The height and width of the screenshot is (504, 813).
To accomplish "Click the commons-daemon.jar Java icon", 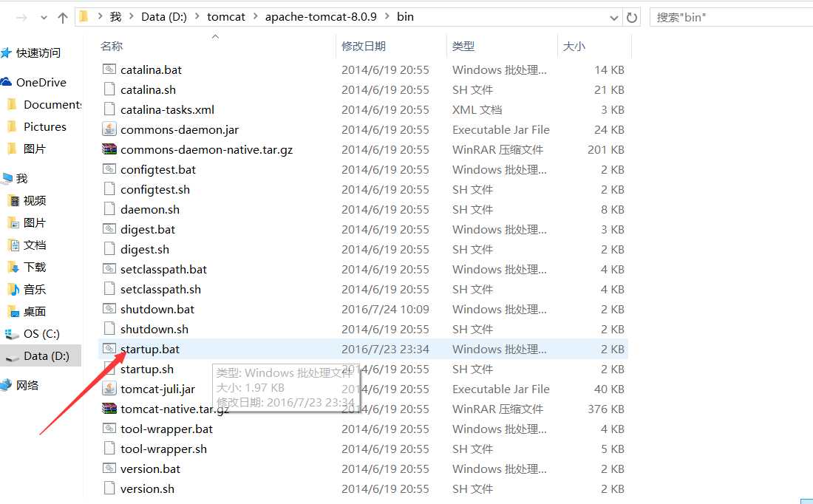I will pyautogui.click(x=109, y=129).
